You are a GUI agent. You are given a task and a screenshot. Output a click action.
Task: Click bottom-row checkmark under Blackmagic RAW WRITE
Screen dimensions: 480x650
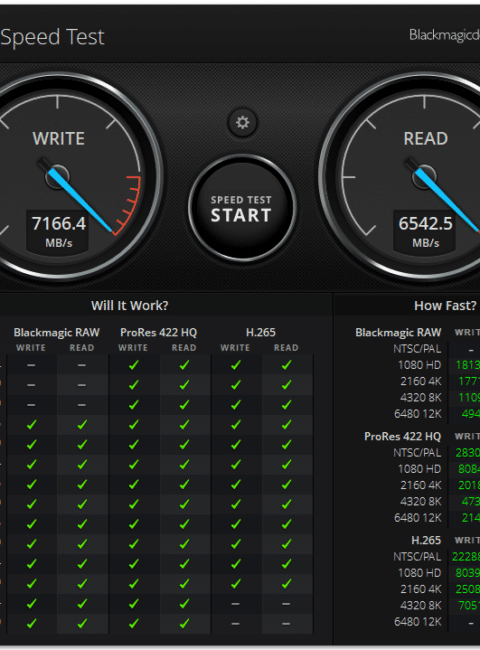coord(32,623)
